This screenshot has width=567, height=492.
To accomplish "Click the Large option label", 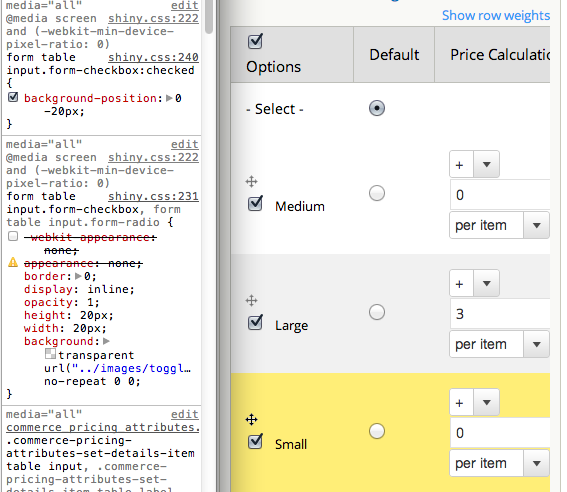I will click(x=291, y=325).
